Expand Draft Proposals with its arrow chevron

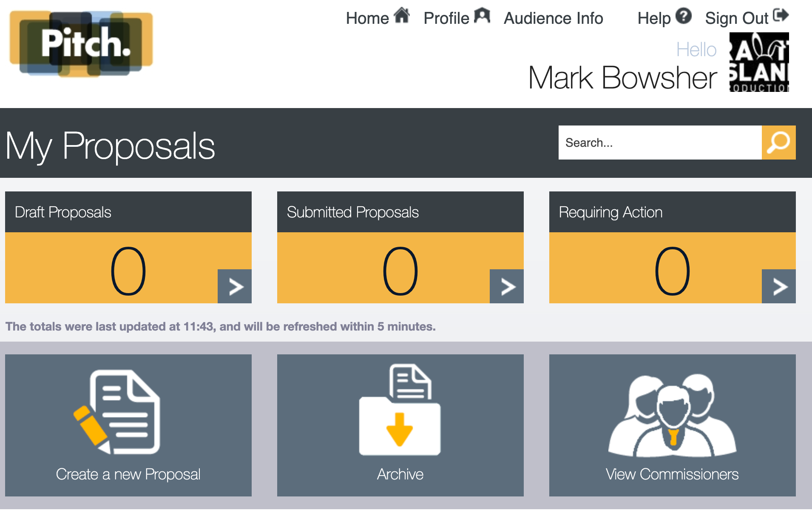point(234,286)
